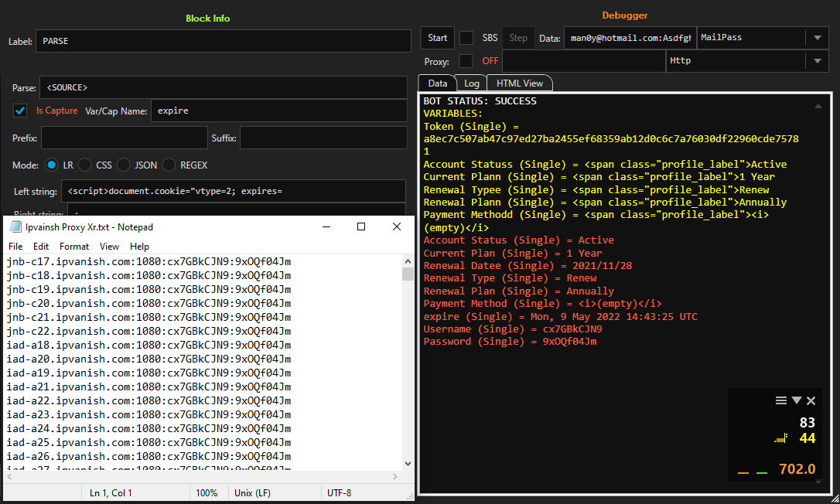This screenshot has height=504, width=840.
Task: Click the Ln 1, Col 1 status entry
Action: tap(111, 492)
